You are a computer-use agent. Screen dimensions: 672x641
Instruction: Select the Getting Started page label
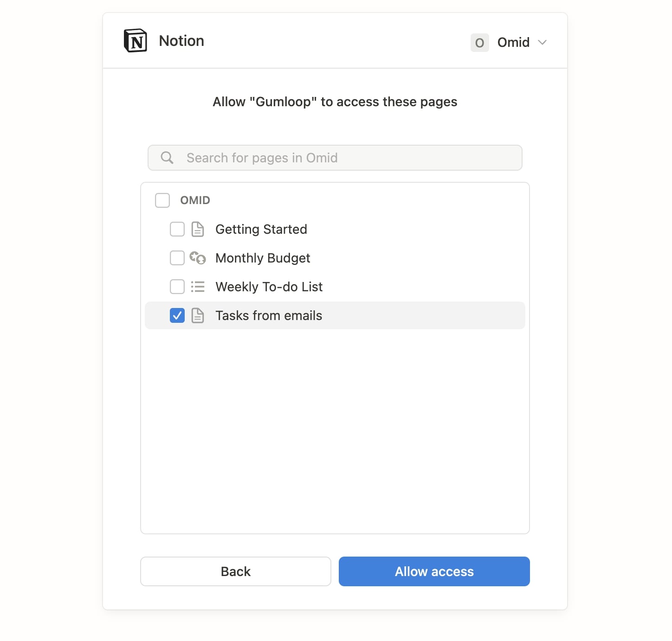(261, 229)
